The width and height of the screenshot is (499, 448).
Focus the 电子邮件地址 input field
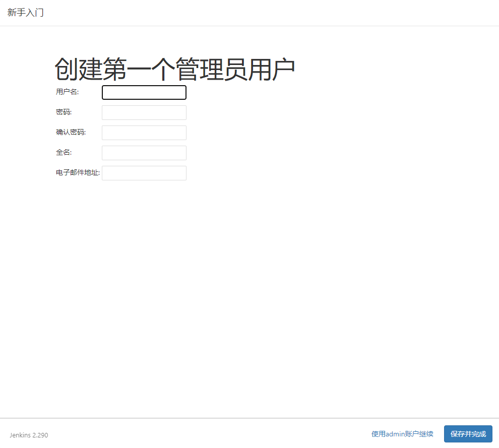pos(144,173)
